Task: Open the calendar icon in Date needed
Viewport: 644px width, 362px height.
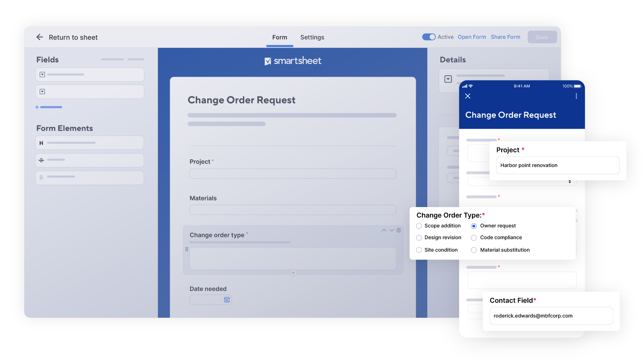Action: click(x=227, y=300)
